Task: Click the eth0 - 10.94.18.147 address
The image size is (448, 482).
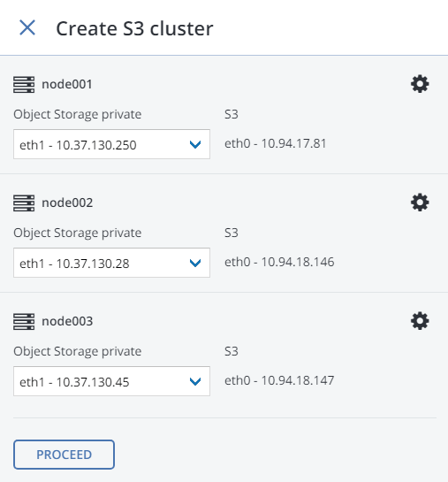Action: tap(279, 380)
